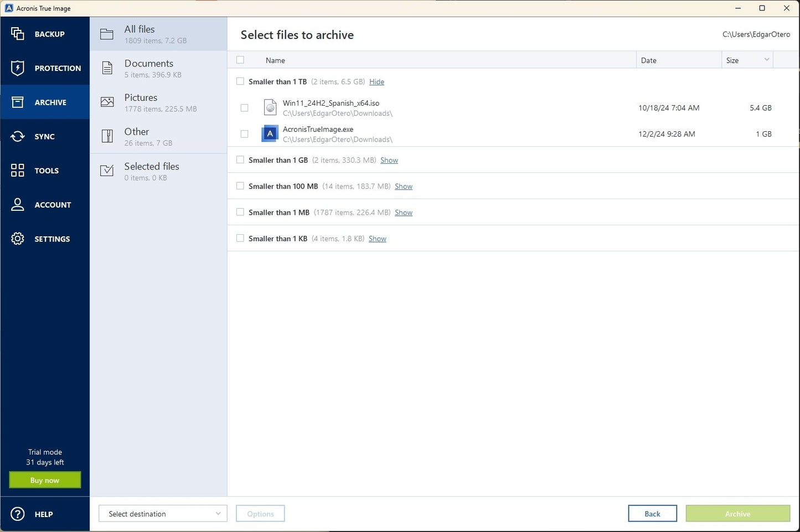Check the Smaller than 1 TB group
The image size is (800, 532).
(x=240, y=81)
